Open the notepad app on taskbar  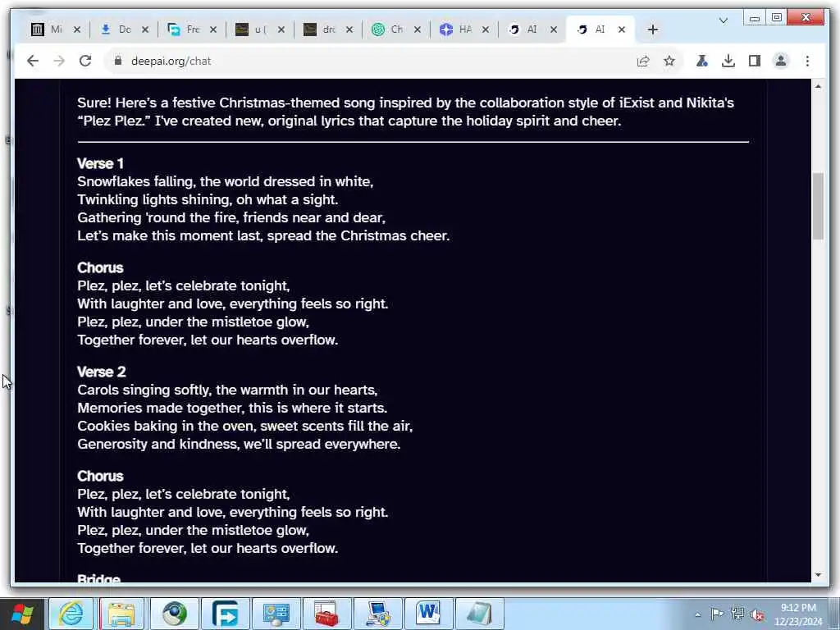[479, 614]
